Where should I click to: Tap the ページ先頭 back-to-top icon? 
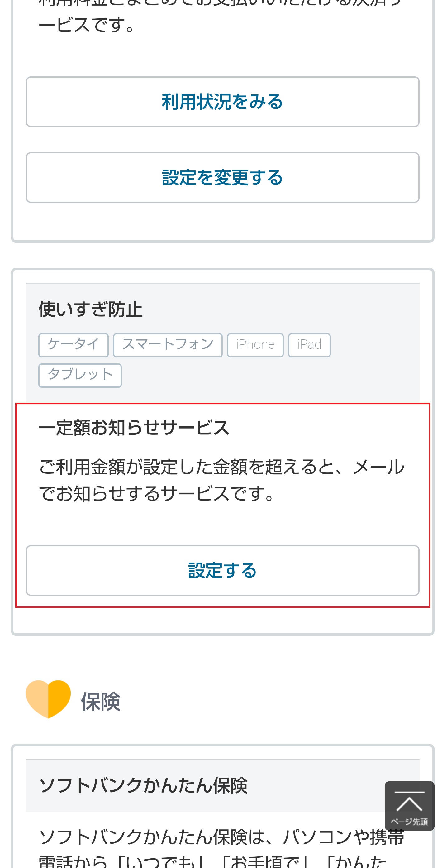(x=409, y=806)
